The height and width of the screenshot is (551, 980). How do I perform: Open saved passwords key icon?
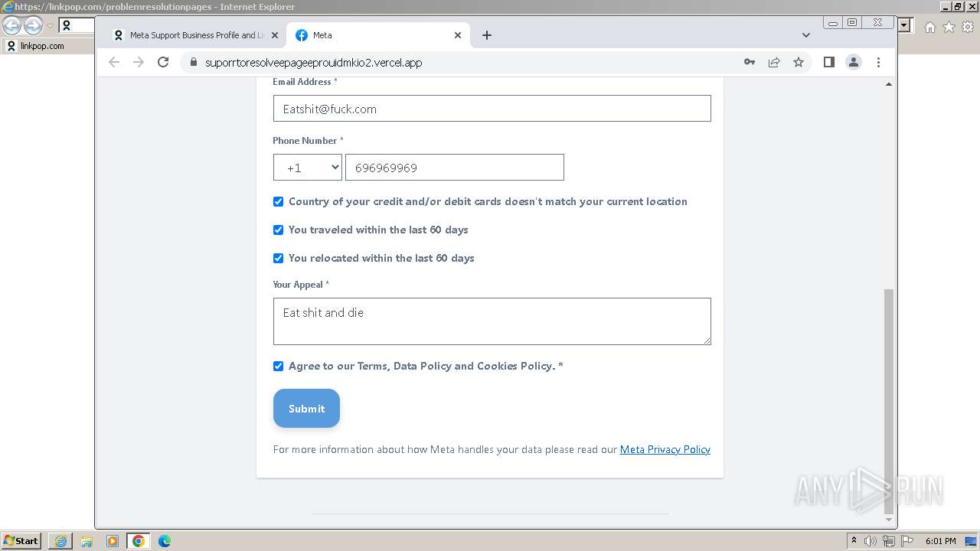750,63
